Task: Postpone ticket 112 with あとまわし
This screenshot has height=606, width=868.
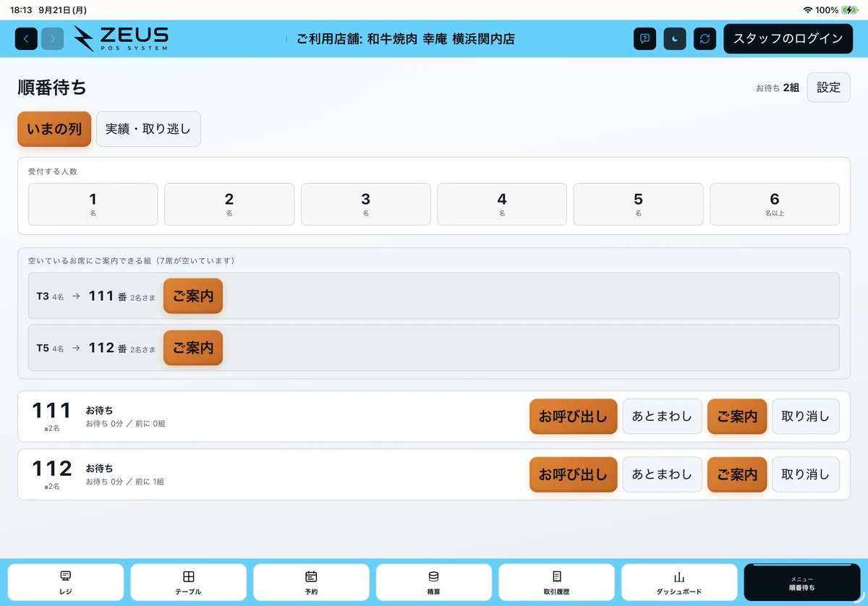Action: pos(663,474)
